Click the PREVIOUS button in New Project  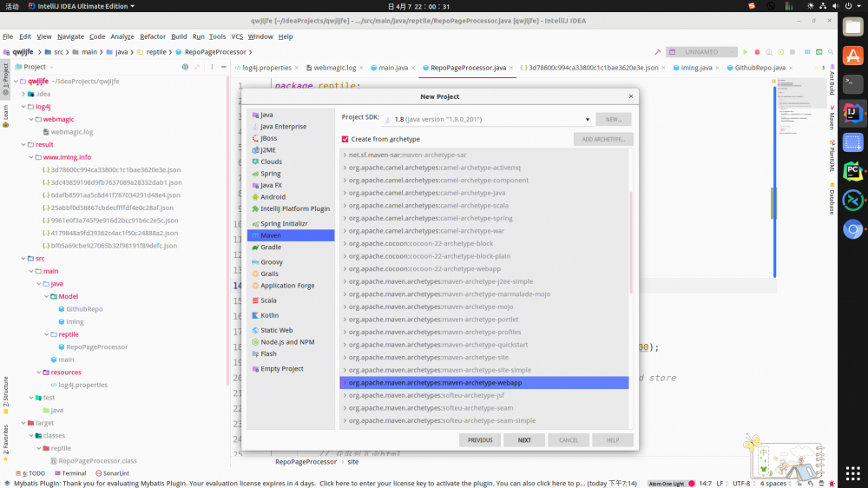pos(480,440)
